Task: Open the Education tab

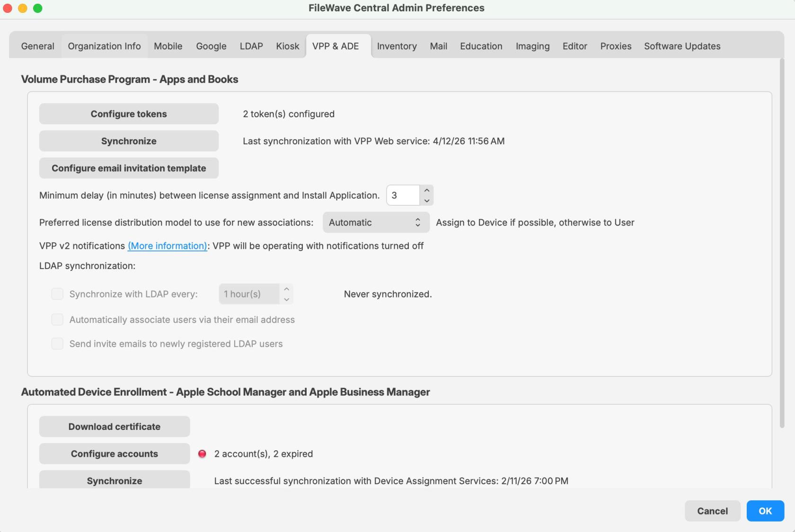Action: coord(481,46)
